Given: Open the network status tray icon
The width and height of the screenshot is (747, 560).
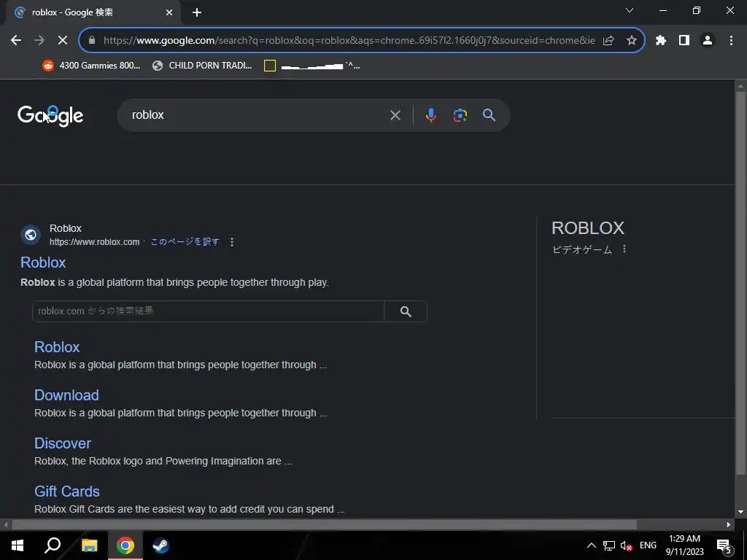Looking at the screenshot, I should pyautogui.click(x=609, y=545).
